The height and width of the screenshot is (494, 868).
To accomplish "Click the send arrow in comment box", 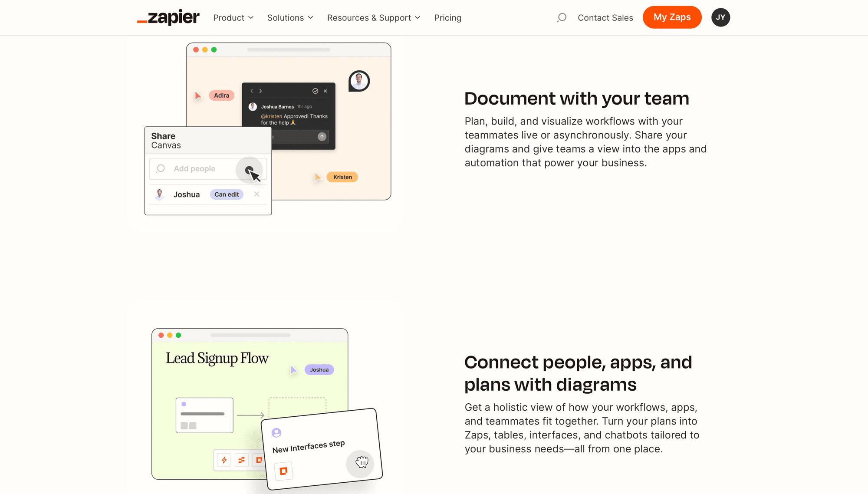I will coord(322,137).
